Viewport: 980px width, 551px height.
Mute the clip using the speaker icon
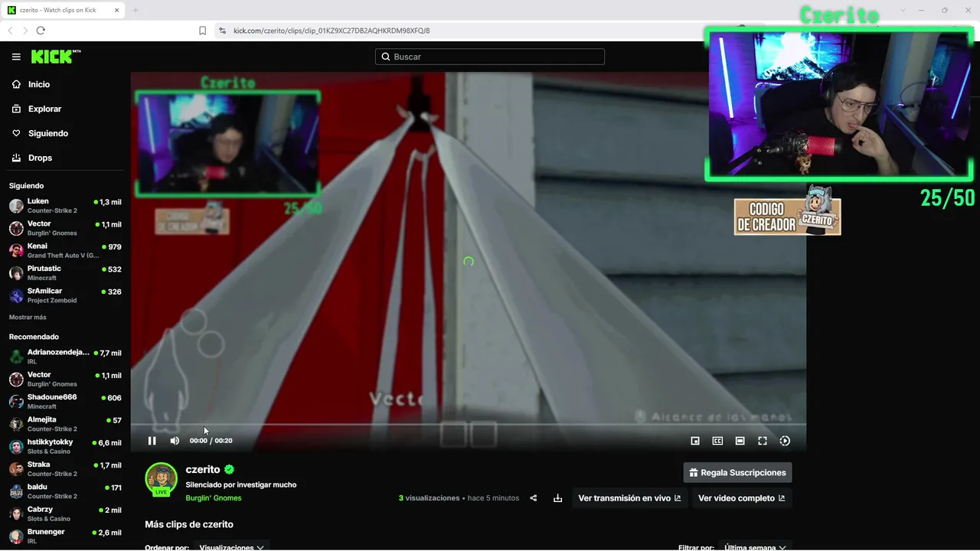[x=175, y=441]
